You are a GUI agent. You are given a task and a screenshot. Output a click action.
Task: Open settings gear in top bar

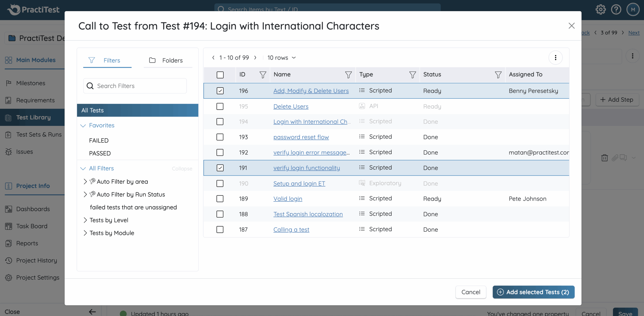coord(600,10)
